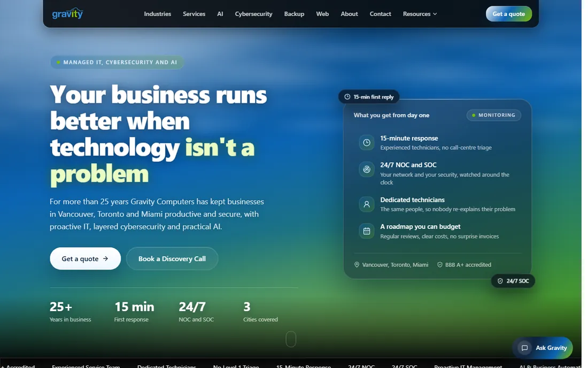Click the 24/7 NOC and SOC stat
The width and height of the screenshot is (588, 368).
tap(196, 311)
